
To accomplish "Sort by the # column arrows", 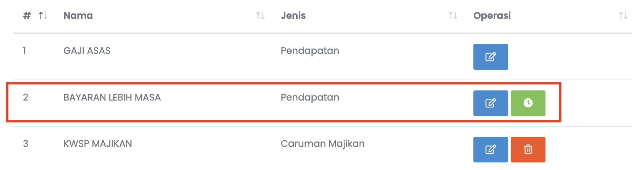I will (x=43, y=16).
